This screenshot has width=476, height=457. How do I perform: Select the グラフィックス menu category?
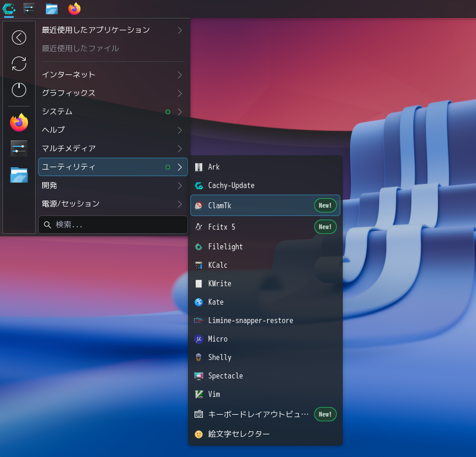pos(113,93)
